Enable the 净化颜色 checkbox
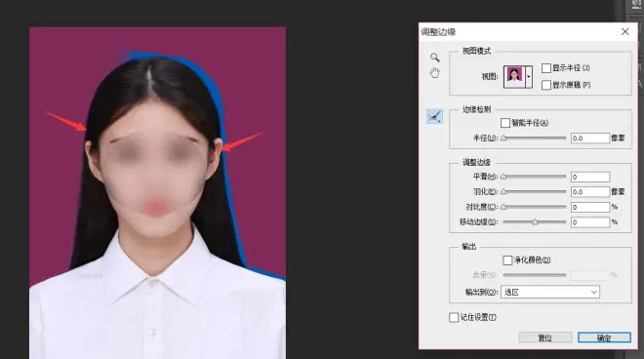 pyautogui.click(x=507, y=260)
